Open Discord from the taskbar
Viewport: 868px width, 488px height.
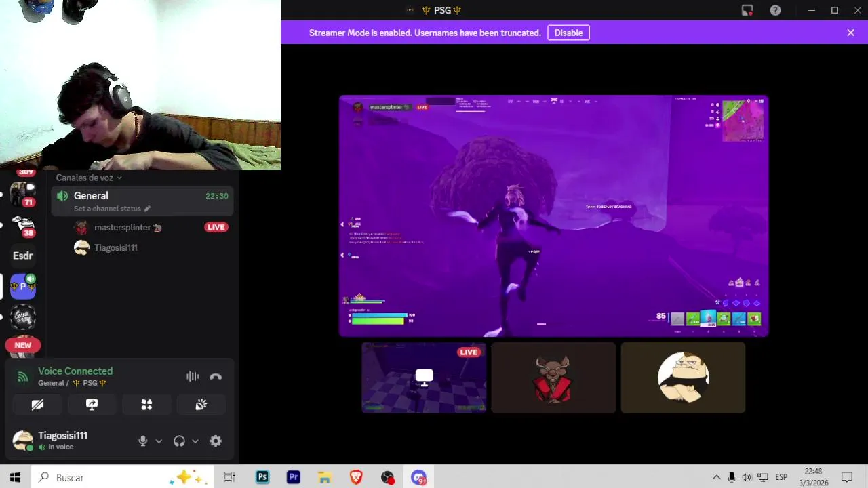pos(418,477)
